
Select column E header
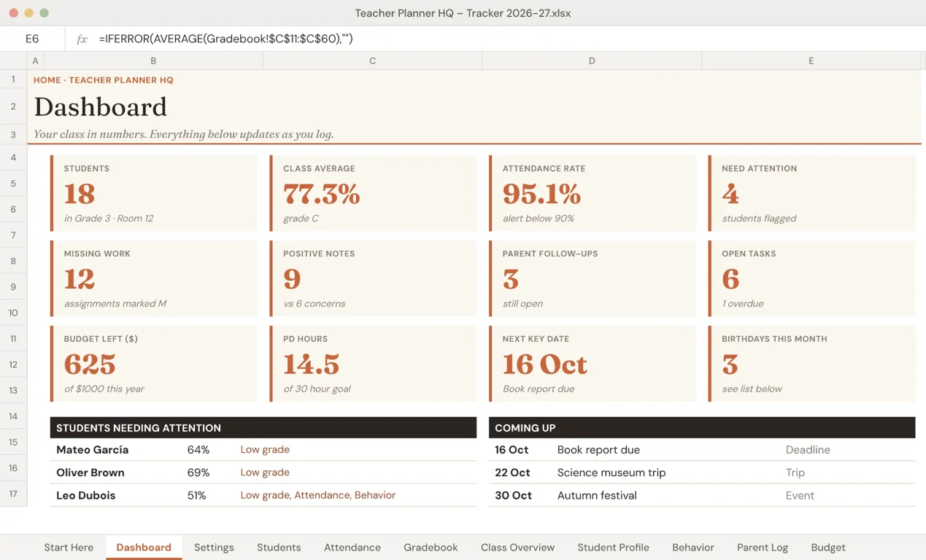[x=811, y=61]
